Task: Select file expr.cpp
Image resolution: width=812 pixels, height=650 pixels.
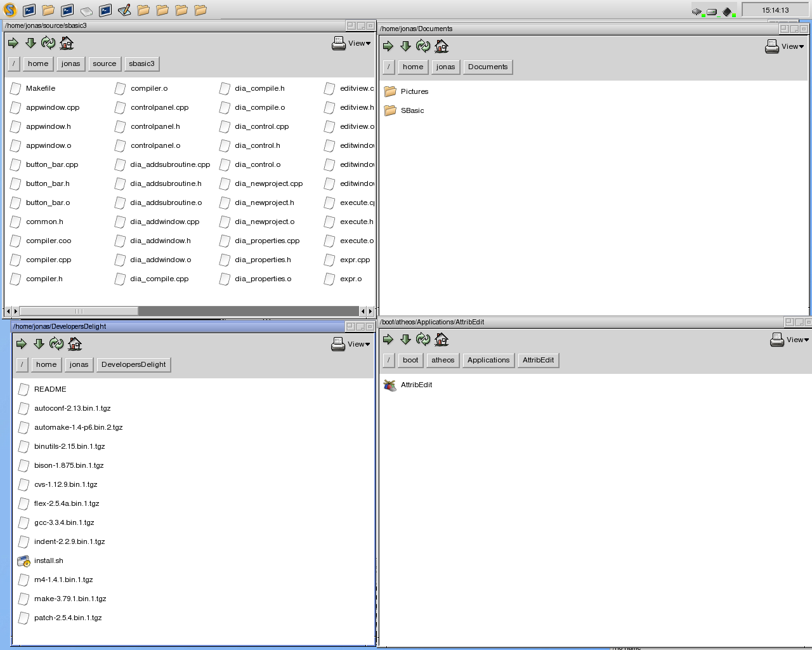Action: 347,260
